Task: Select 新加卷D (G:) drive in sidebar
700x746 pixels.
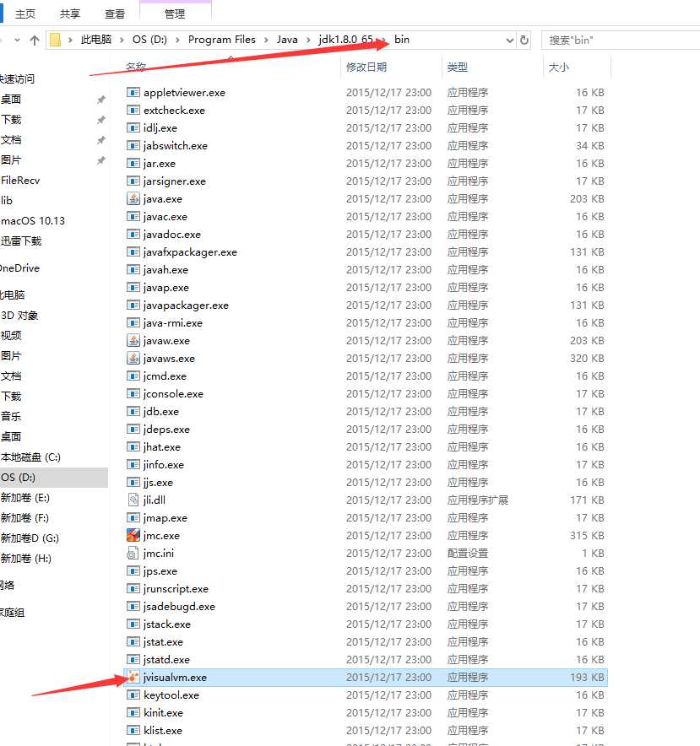Action: point(30,538)
